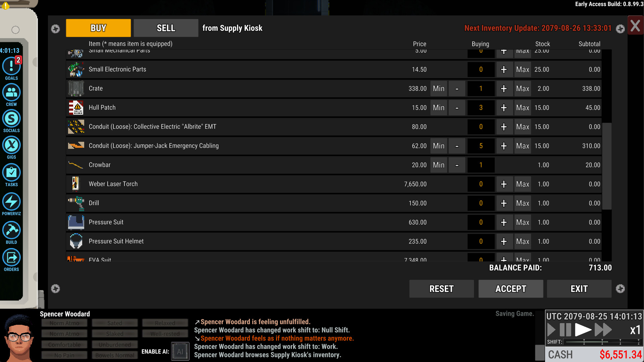Switch to the SELL tab
This screenshot has height=362, width=644.
pyautogui.click(x=166, y=28)
